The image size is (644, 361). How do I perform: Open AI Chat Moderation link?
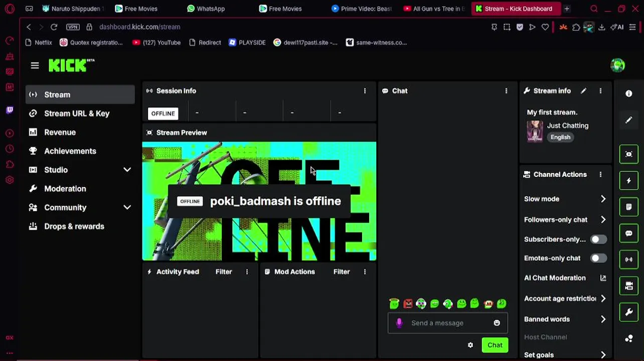[x=565, y=278]
